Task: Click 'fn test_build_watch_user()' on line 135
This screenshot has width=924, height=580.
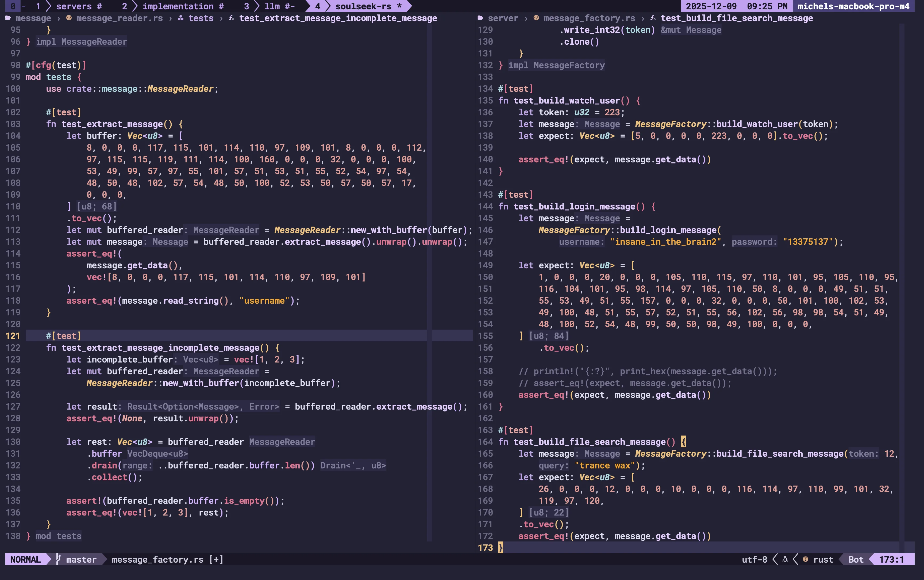Action: tap(564, 101)
